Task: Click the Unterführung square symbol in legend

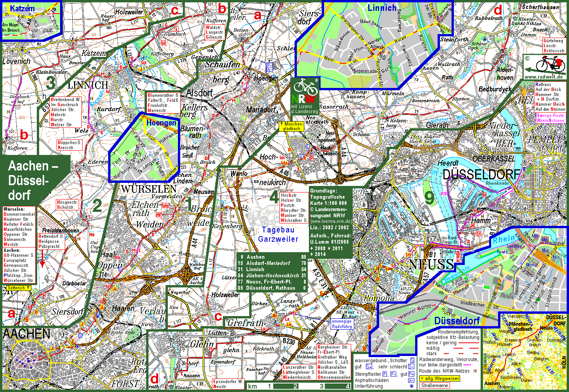Action: coord(412,386)
